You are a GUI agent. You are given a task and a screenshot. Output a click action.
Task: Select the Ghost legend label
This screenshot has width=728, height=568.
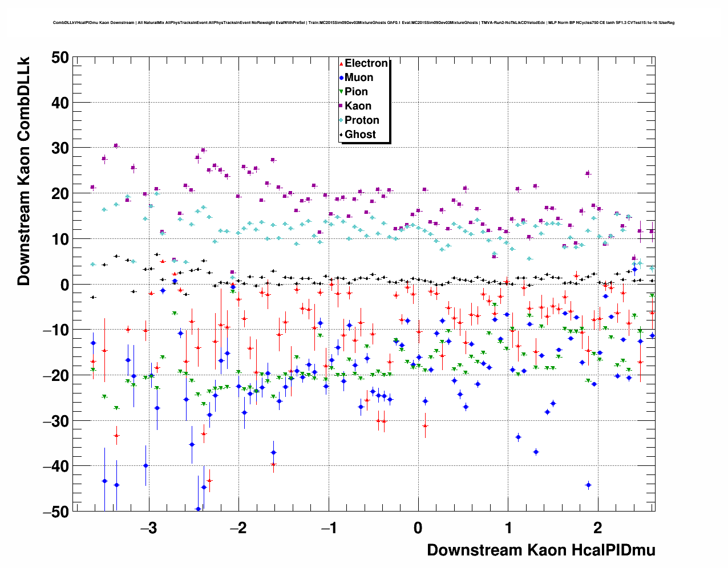[x=360, y=135]
